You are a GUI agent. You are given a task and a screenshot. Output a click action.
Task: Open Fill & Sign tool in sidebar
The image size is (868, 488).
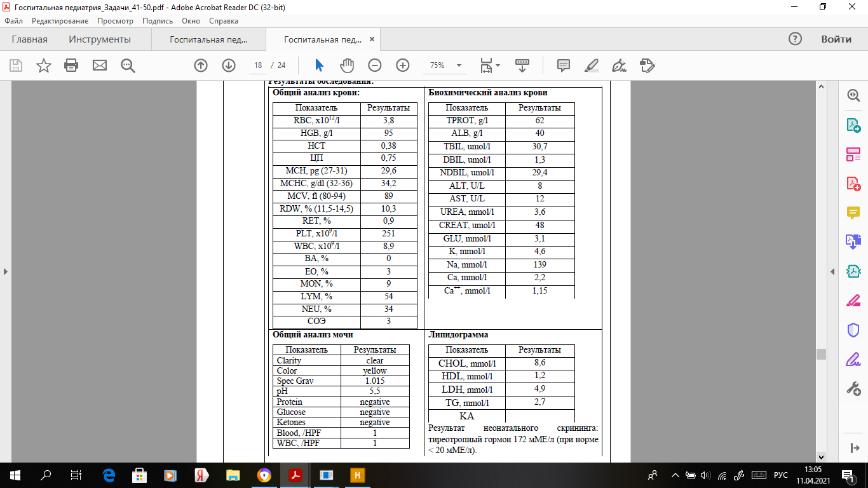(x=853, y=359)
